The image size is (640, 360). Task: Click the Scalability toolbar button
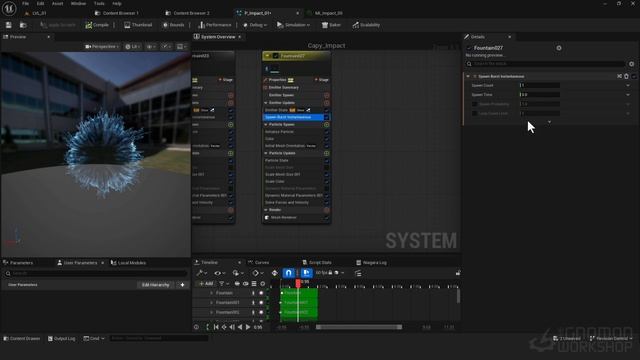(x=366, y=25)
